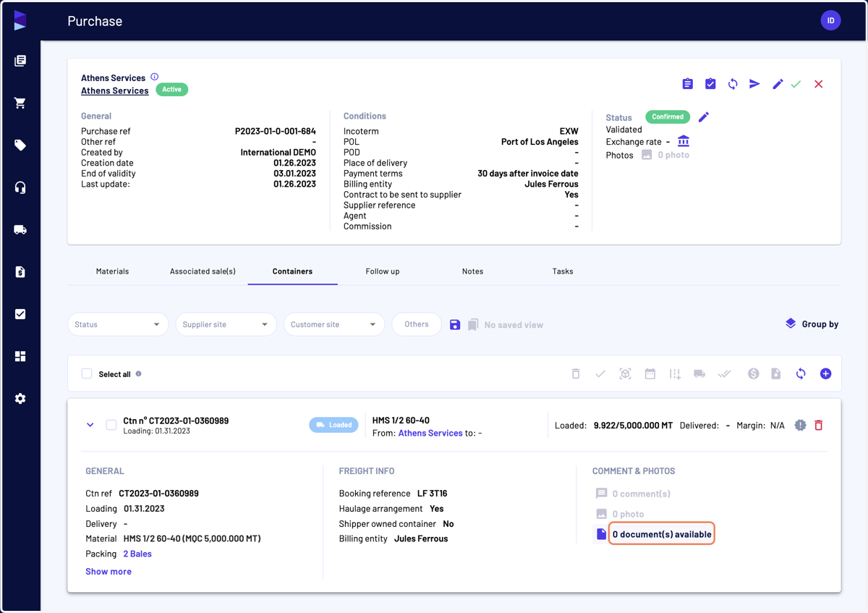
Task: Check the box for container CT2023-01-0360989
Action: coord(111,425)
